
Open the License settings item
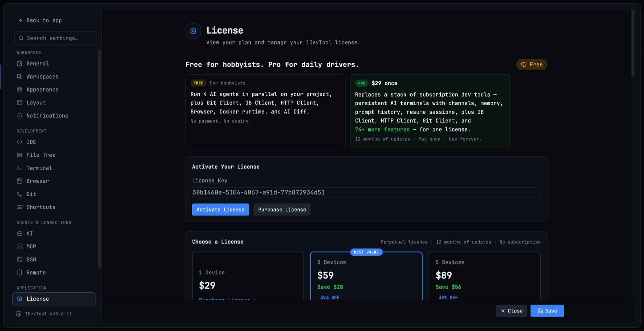54,299
